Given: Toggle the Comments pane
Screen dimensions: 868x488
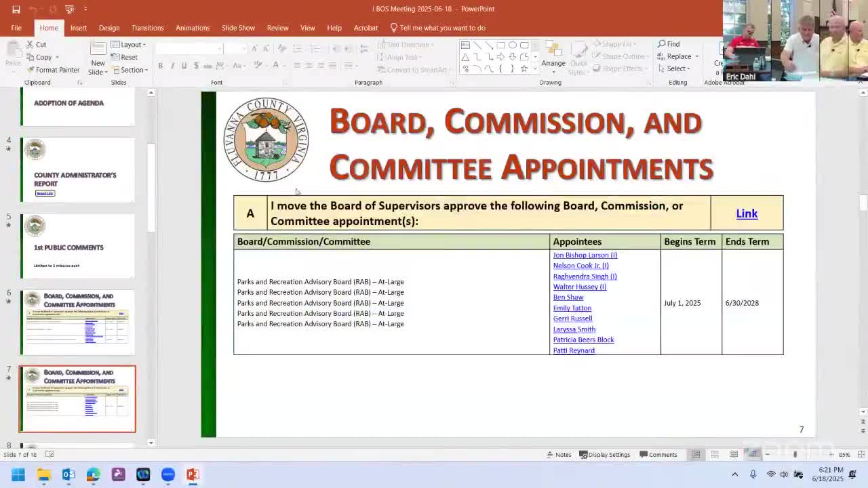Looking at the screenshot, I should click(x=657, y=455).
